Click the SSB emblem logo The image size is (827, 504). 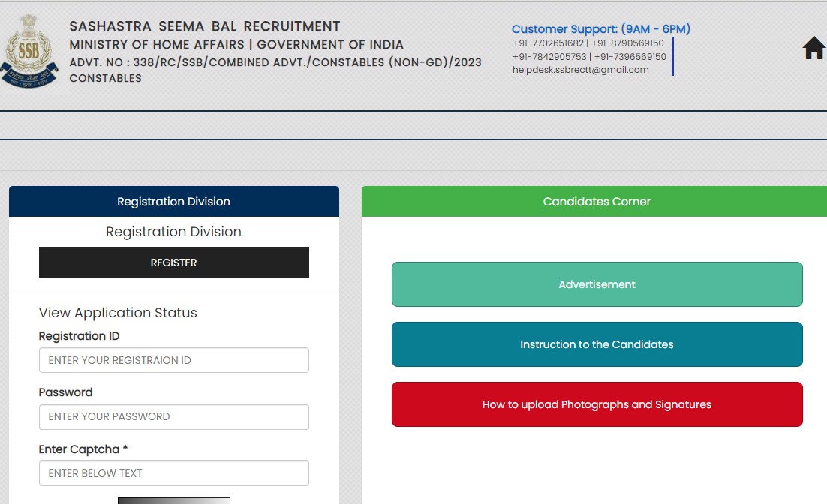pos(29,51)
